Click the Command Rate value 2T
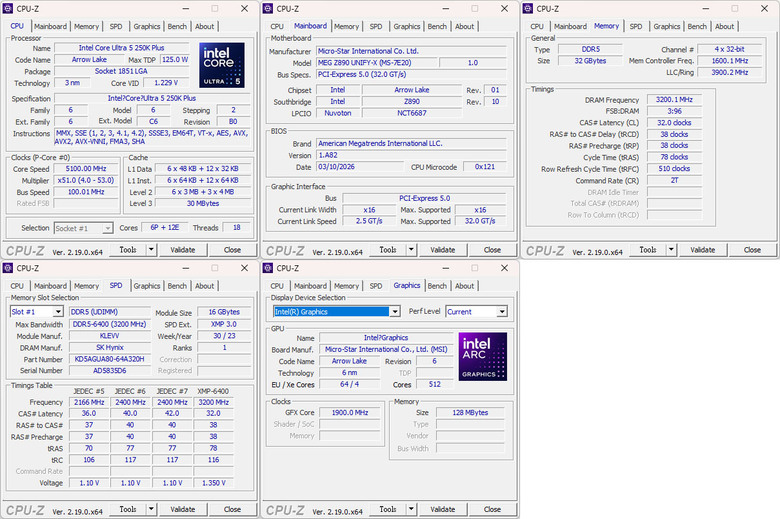The image size is (780, 519). click(674, 180)
